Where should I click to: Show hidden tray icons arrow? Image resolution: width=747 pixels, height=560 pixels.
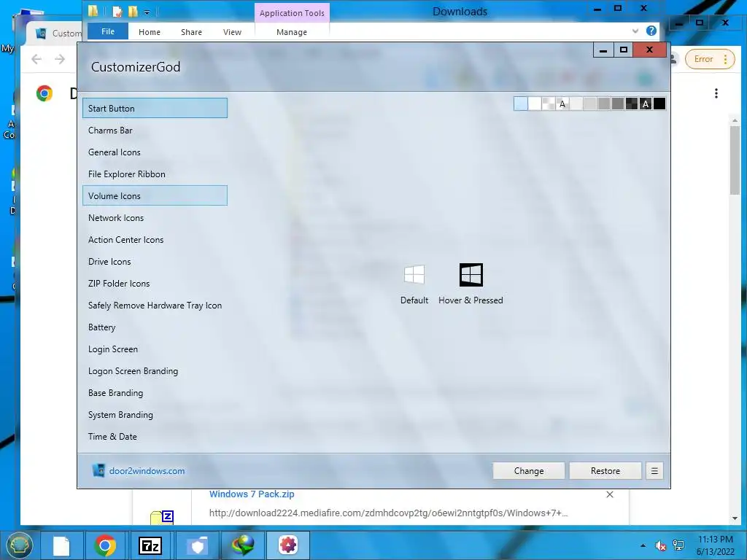click(x=643, y=545)
